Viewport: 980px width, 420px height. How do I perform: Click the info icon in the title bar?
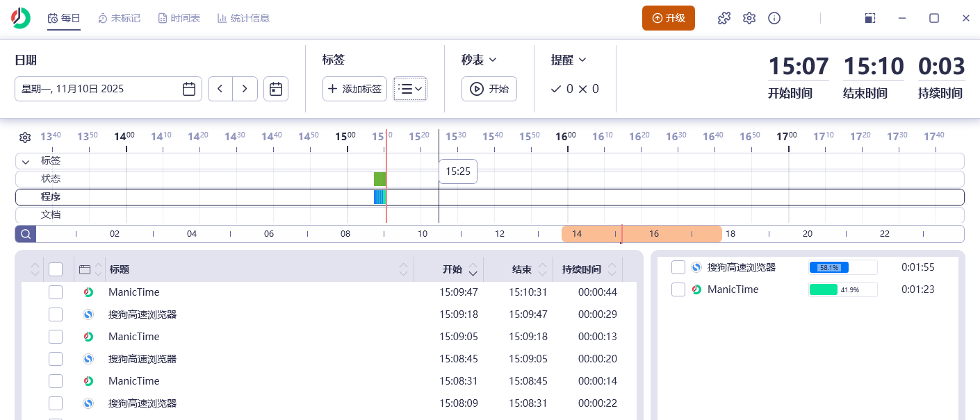point(774,18)
